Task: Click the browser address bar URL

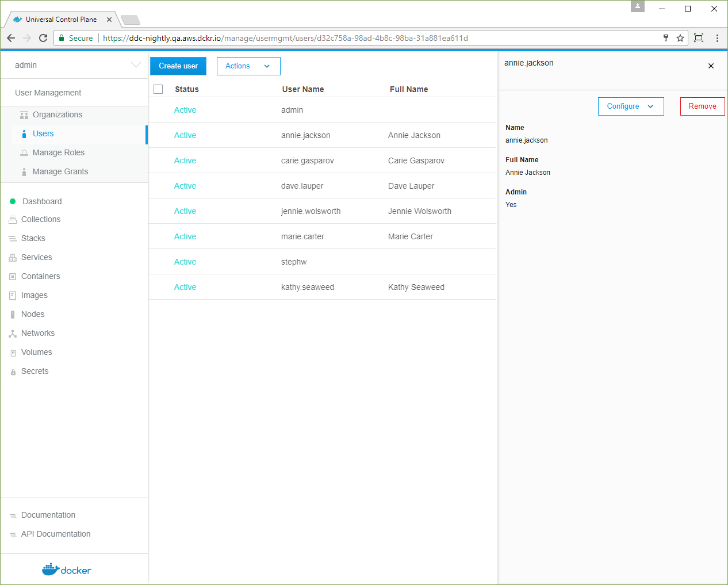Action: click(x=345, y=38)
